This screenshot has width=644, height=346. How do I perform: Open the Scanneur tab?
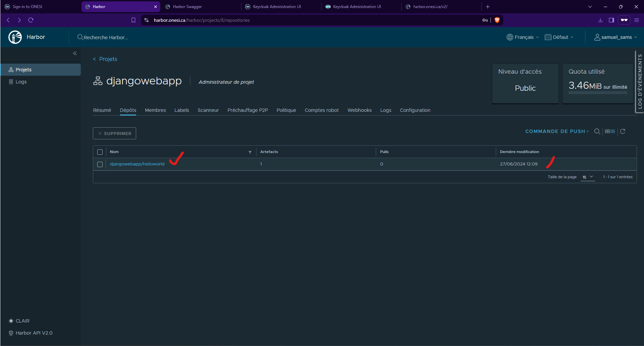point(208,110)
